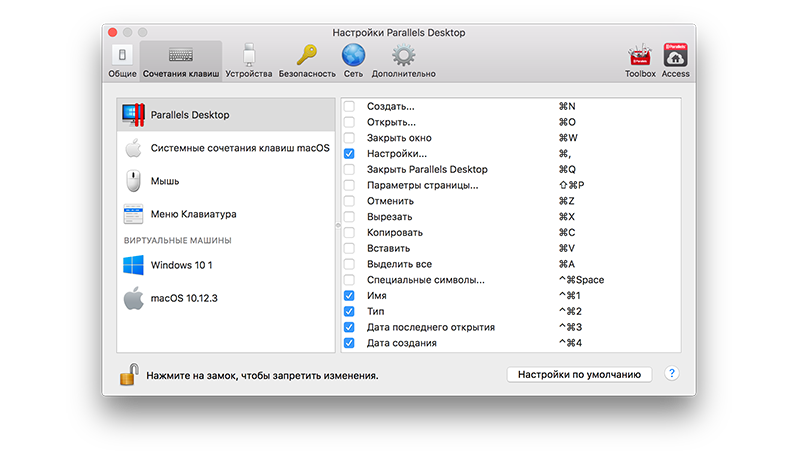Open the Сеть network globe icon
Screen dimensions: 800x456
pos(352,60)
